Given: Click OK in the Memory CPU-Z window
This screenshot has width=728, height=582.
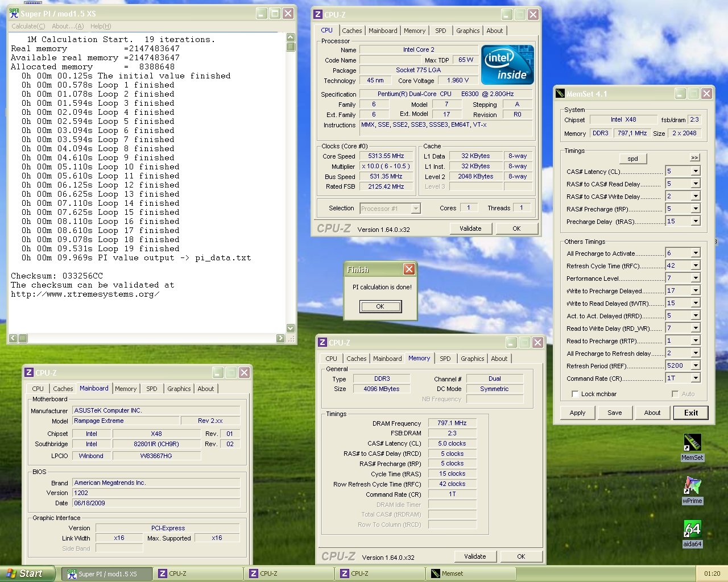Looking at the screenshot, I should (x=521, y=556).
